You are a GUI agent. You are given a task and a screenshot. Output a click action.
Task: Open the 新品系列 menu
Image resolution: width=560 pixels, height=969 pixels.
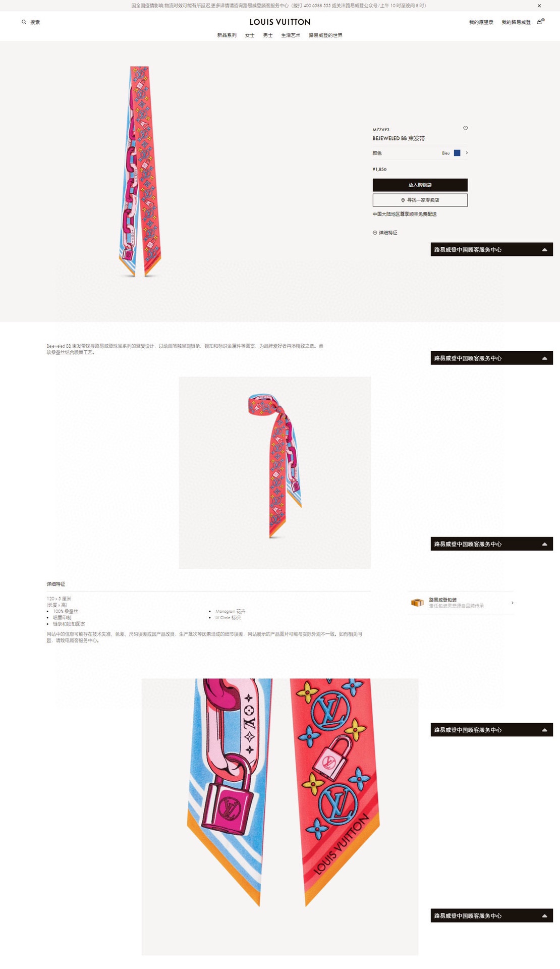click(227, 35)
